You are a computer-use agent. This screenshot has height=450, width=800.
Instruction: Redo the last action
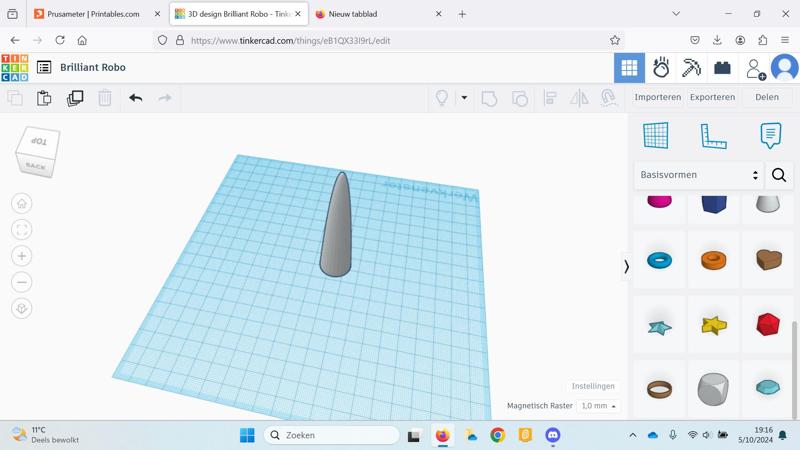[165, 97]
